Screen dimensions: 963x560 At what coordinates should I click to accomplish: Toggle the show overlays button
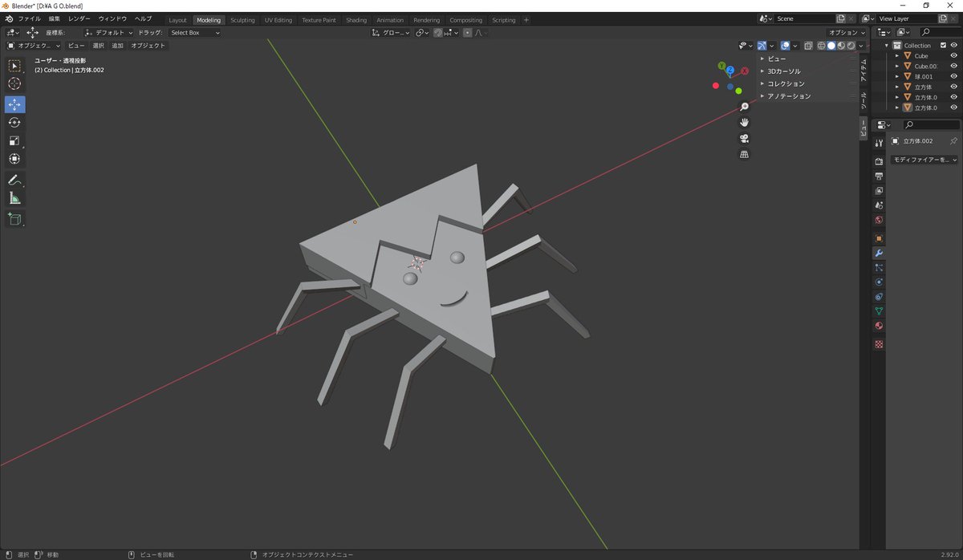tap(785, 46)
